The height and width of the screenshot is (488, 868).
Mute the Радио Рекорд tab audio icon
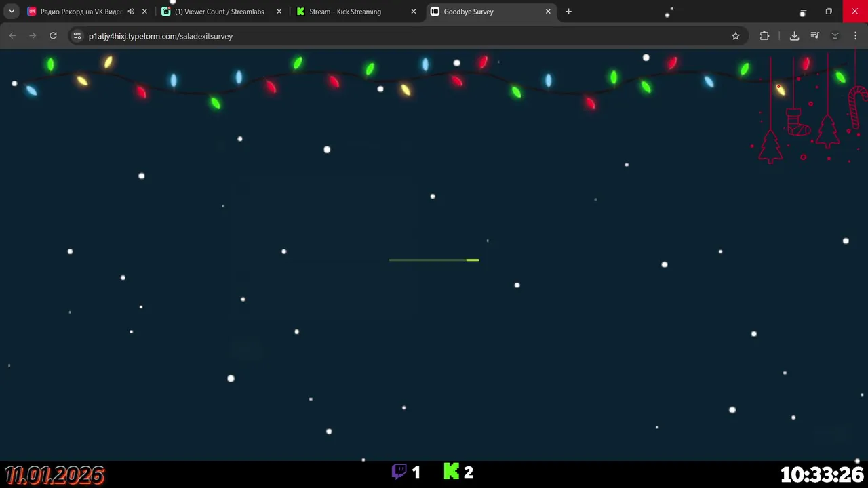pyautogui.click(x=131, y=12)
